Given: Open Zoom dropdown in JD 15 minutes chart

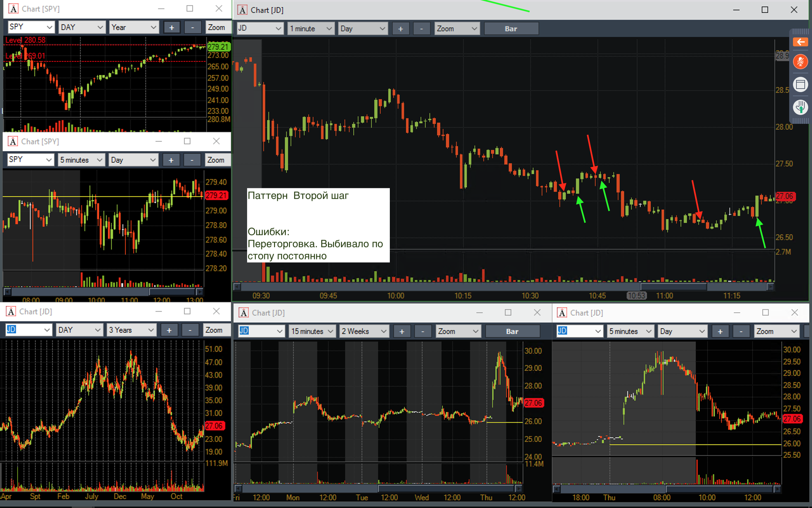Looking at the screenshot, I should point(458,331).
